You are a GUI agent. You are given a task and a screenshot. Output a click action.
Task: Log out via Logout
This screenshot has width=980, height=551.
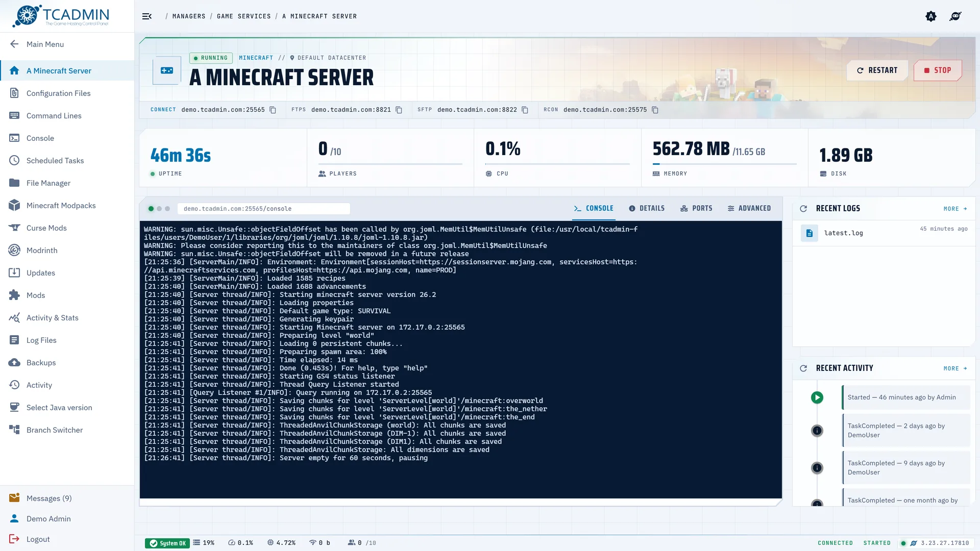67,539
